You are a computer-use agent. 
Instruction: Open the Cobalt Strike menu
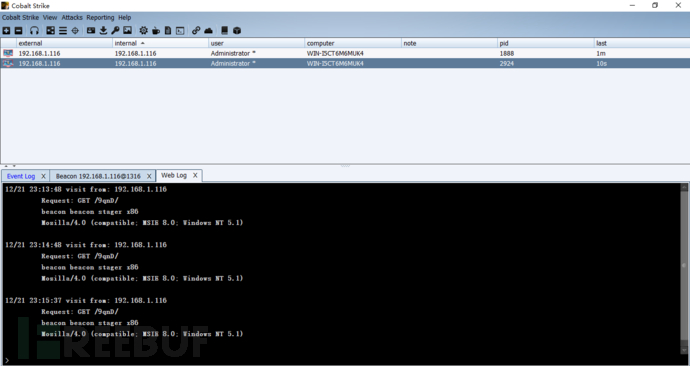(20, 18)
